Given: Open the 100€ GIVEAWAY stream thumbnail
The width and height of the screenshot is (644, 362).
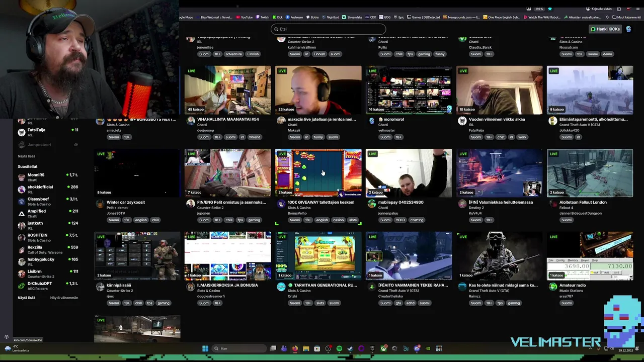Looking at the screenshot, I should coord(318,173).
